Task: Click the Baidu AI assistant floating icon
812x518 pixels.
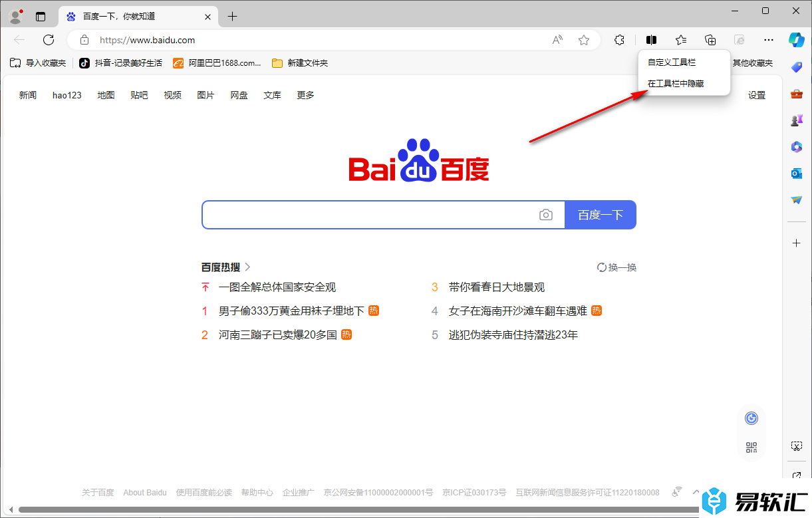Action: (751, 418)
